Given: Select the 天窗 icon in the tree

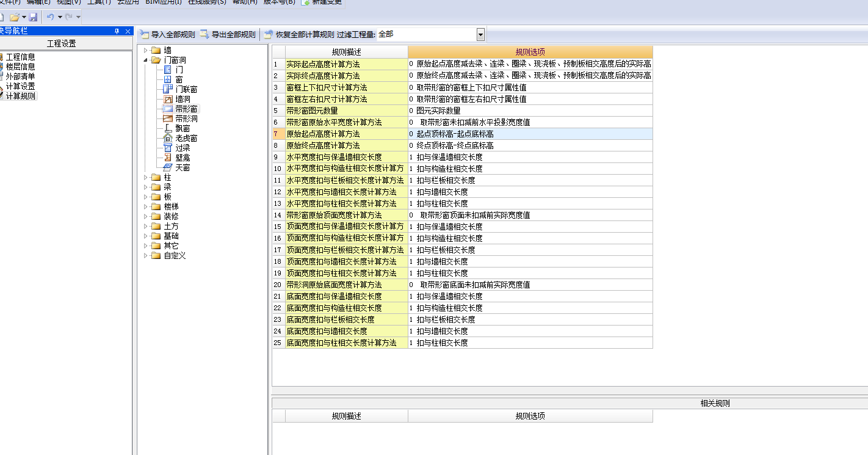Looking at the screenshot, I should click(168, 167).
